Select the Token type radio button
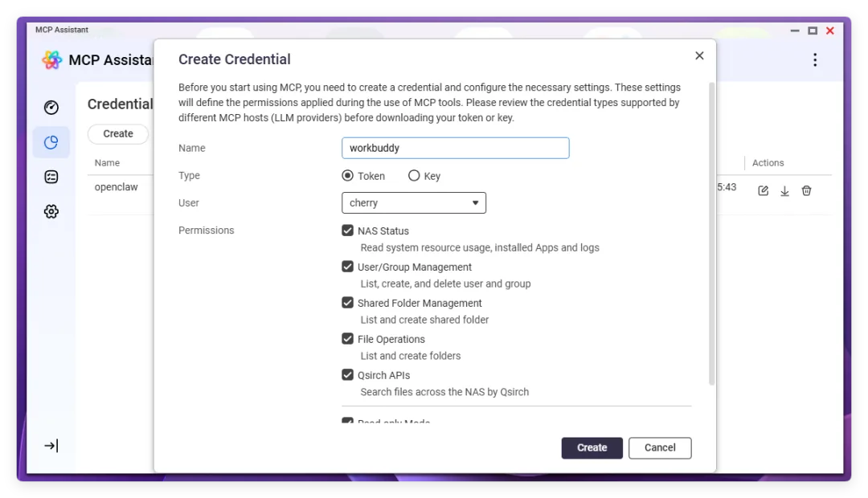 pyautogui.click(x=348, y=175)
